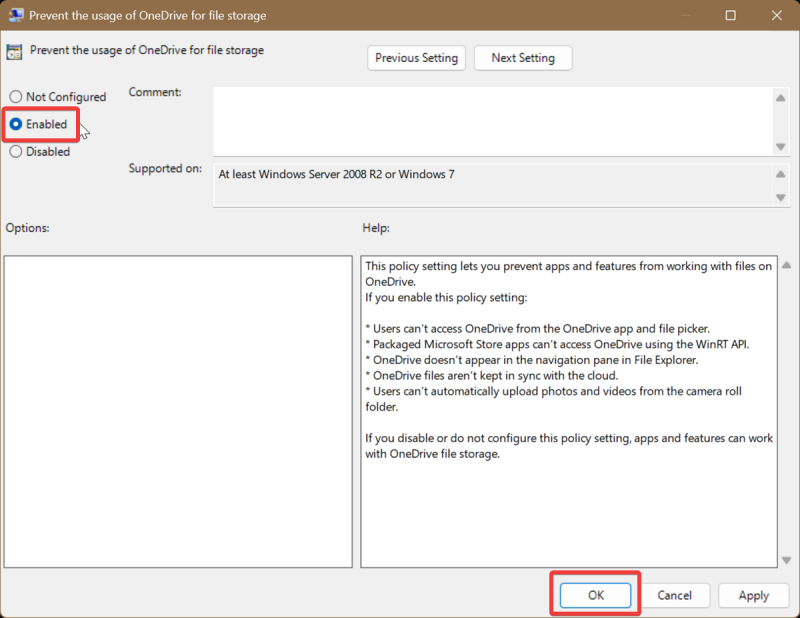Click the 'If you enable this policy setting' line
800x618 pixels.
[446, 298]
